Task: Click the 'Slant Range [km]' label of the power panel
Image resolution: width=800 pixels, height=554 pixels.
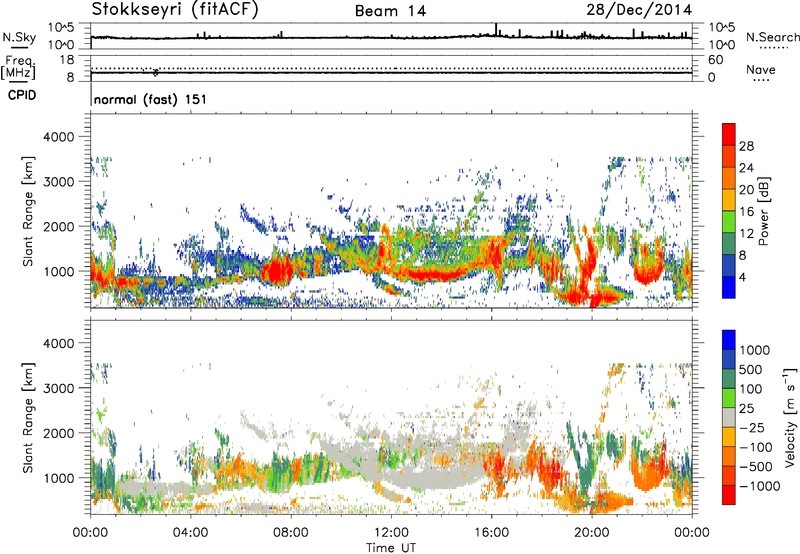Action: point(28,211)
